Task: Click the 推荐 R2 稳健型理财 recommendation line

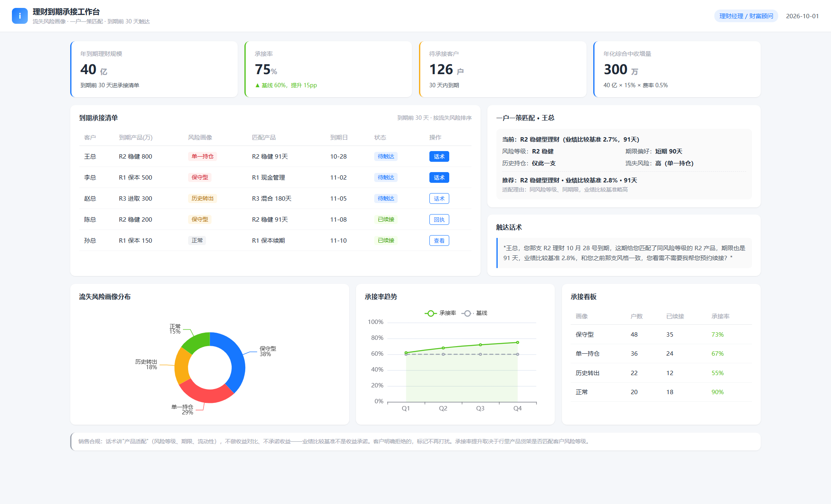Action: pyautogui.click(x=569, y=180)
